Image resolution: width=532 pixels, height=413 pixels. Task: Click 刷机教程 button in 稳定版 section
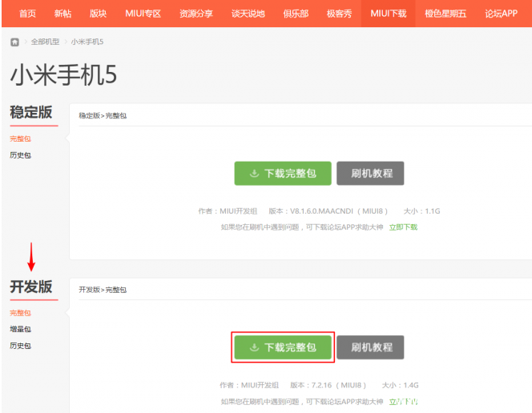click(370, 174)
